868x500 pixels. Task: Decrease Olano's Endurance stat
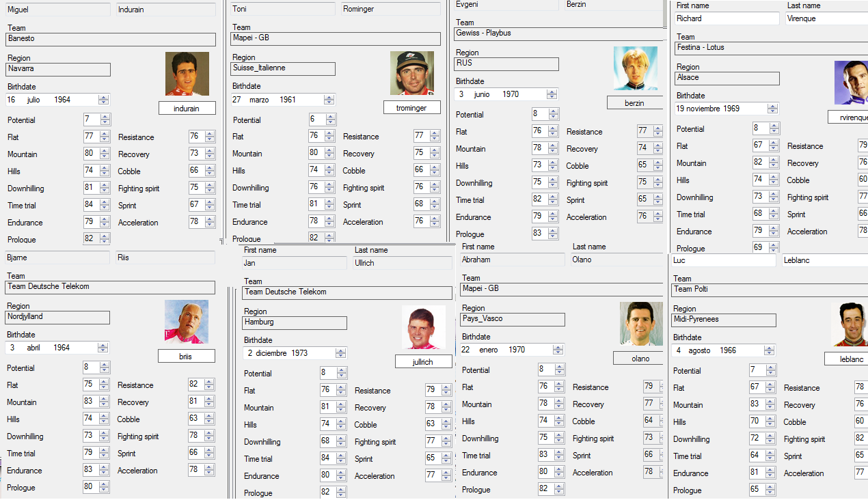[x=559, y=475]
